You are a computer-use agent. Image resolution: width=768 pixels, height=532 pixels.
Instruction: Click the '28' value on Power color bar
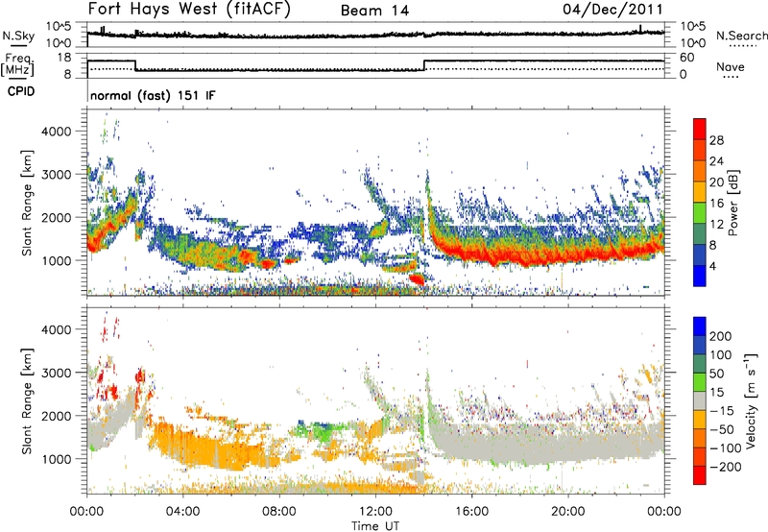(716, 140)
